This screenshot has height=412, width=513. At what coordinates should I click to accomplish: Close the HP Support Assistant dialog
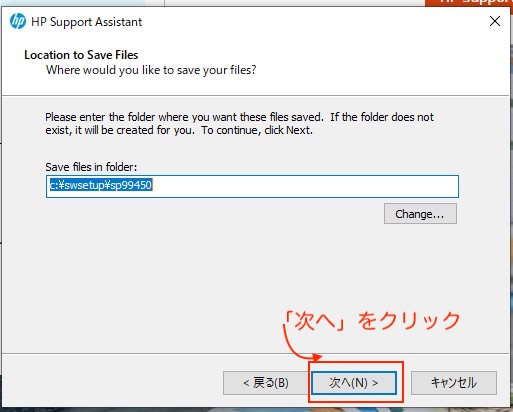(495, 21)
